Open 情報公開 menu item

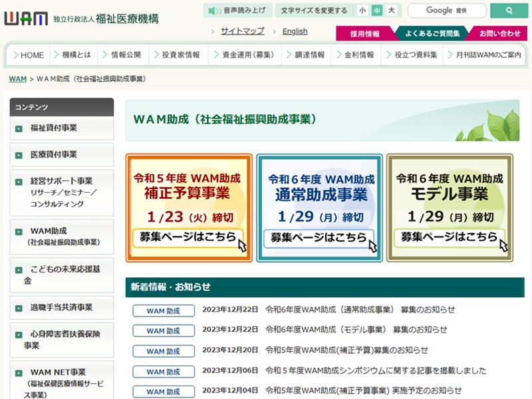coord(123,55)
